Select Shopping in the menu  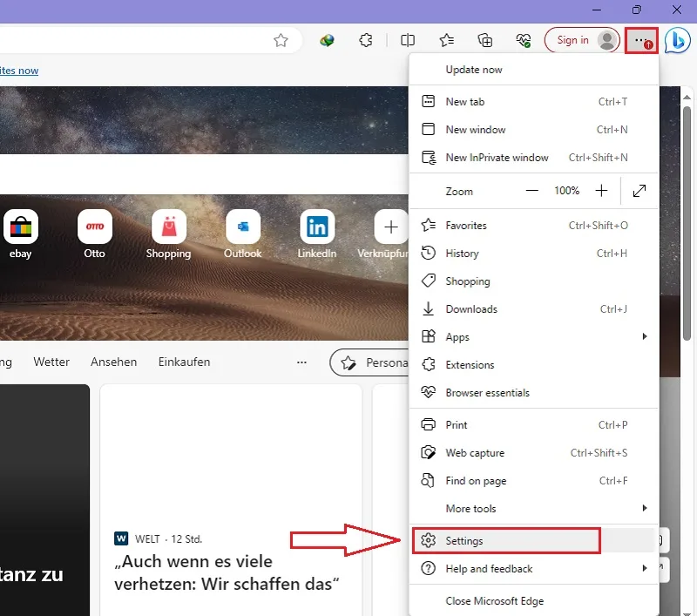[x=533, y=281]
